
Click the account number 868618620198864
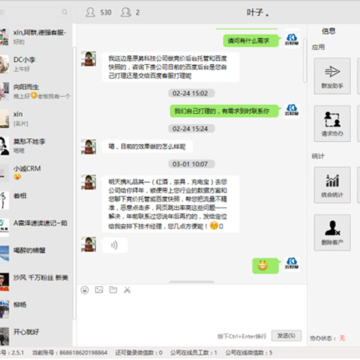83,352
